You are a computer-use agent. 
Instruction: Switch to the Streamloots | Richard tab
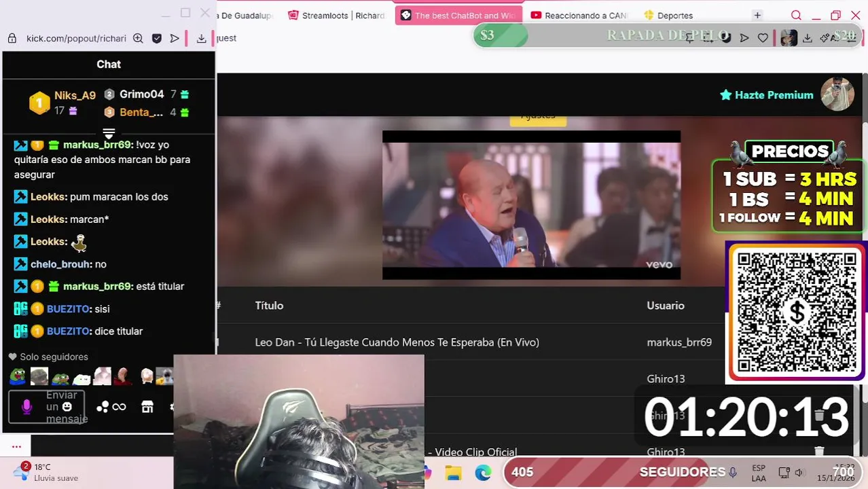tap(337, 16)
